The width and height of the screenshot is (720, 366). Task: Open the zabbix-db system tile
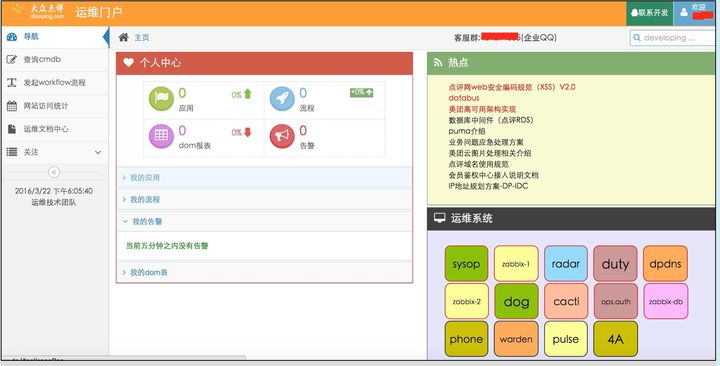[665, 301]
